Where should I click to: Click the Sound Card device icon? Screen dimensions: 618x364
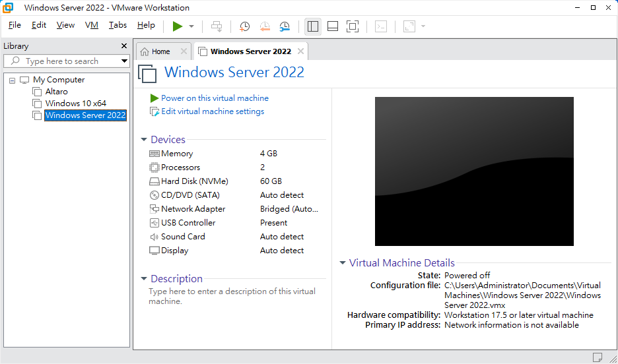point(154,237)
